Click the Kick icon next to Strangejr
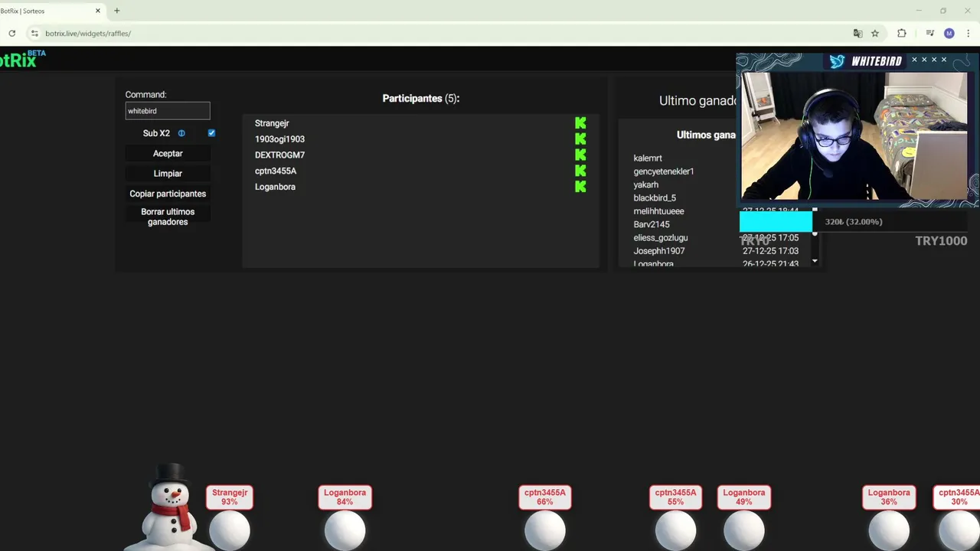 coord(580,123)
